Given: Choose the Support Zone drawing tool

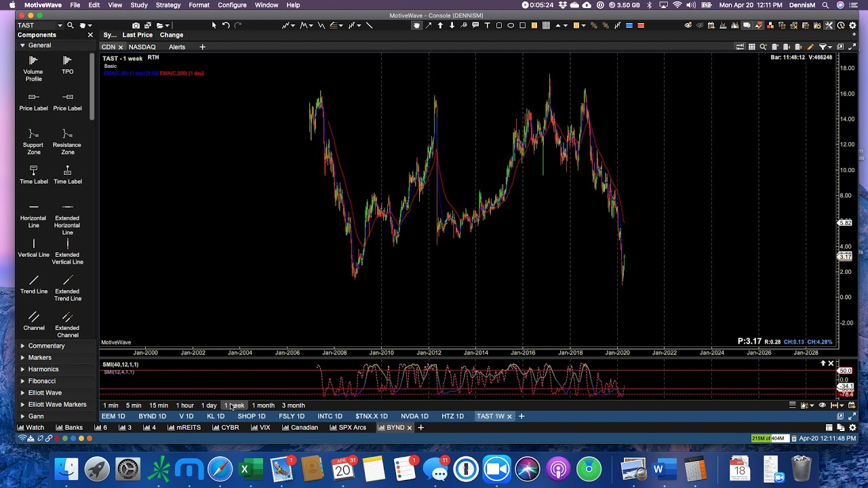Looking at the screenshot, I should tap(33, 141).
